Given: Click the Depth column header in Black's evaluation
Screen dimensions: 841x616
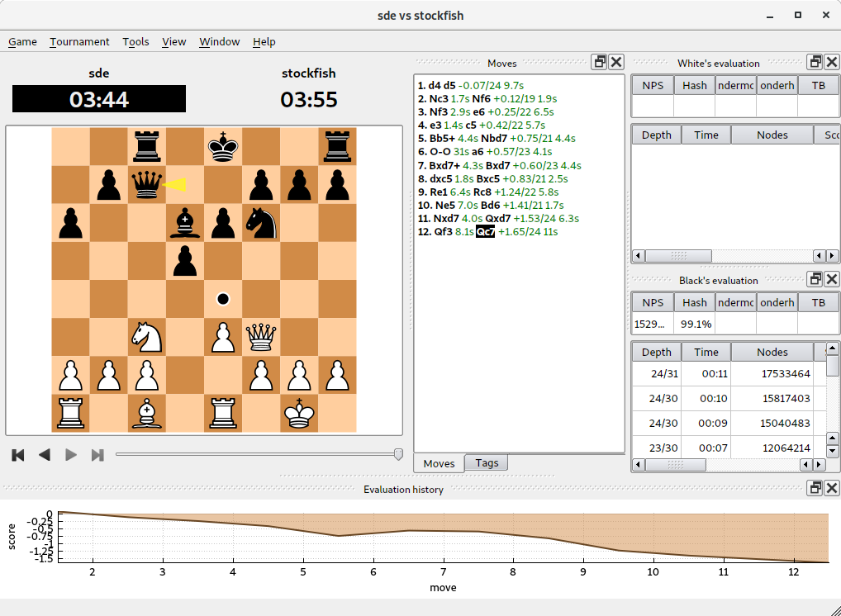Looking at the screenshot, I should tap(656, 353).
